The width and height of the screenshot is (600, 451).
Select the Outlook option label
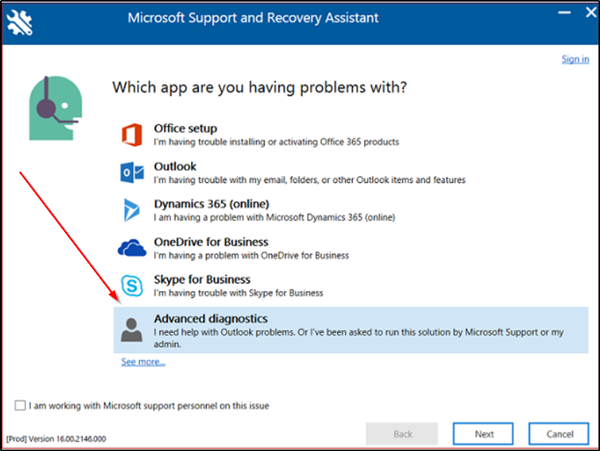[x=175, y=166]
